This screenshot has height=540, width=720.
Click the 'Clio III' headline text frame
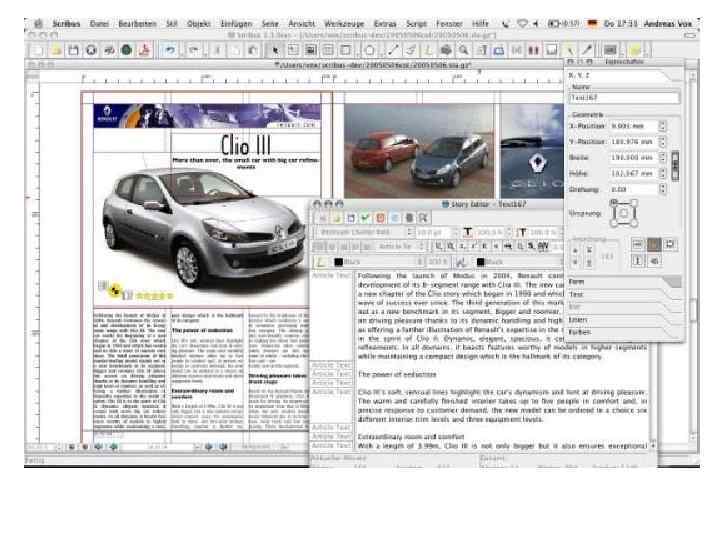coord(246,145)
